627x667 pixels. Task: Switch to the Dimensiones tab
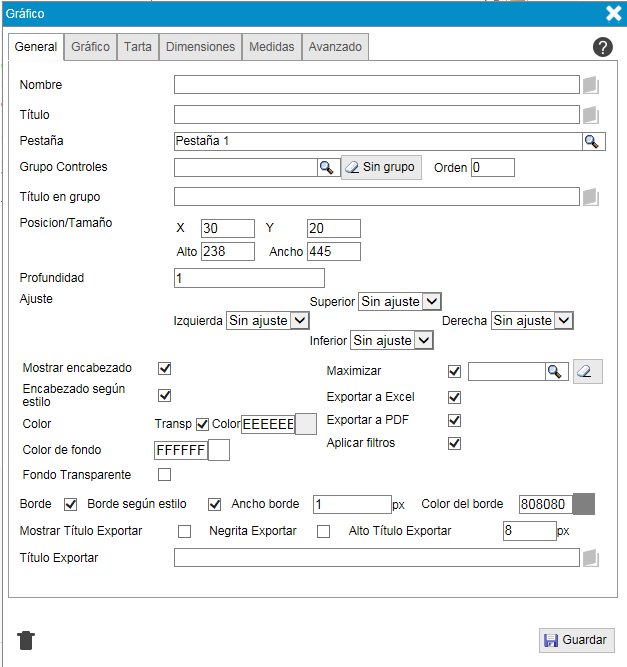tap(200, 47)
